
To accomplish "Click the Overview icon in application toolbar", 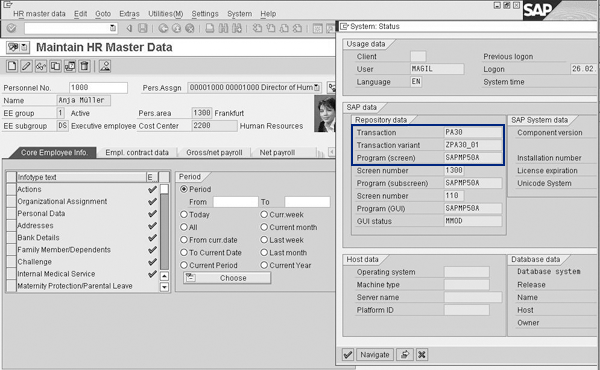I will tap(105, 66).
